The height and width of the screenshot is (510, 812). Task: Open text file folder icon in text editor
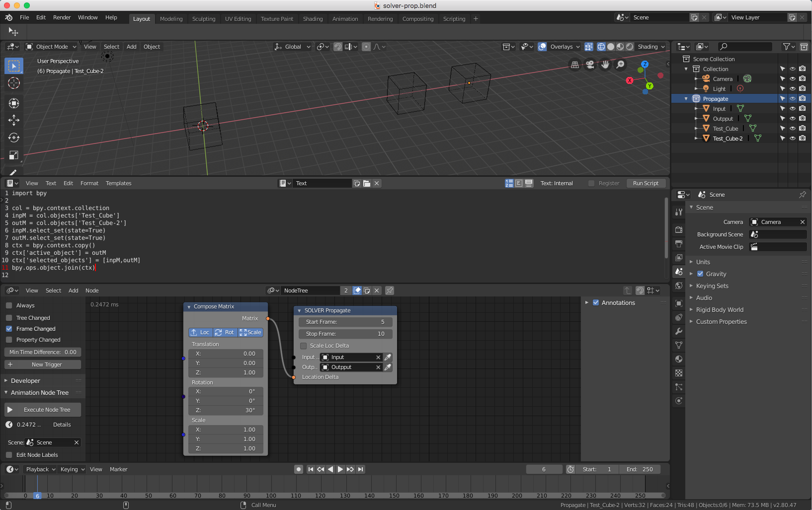[x=367, y=183]
